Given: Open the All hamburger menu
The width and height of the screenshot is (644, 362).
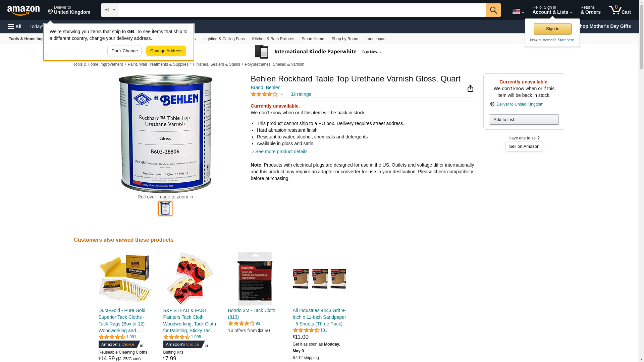Looking at the screenshot, I should pyautogui.click(x=15, y=26).
